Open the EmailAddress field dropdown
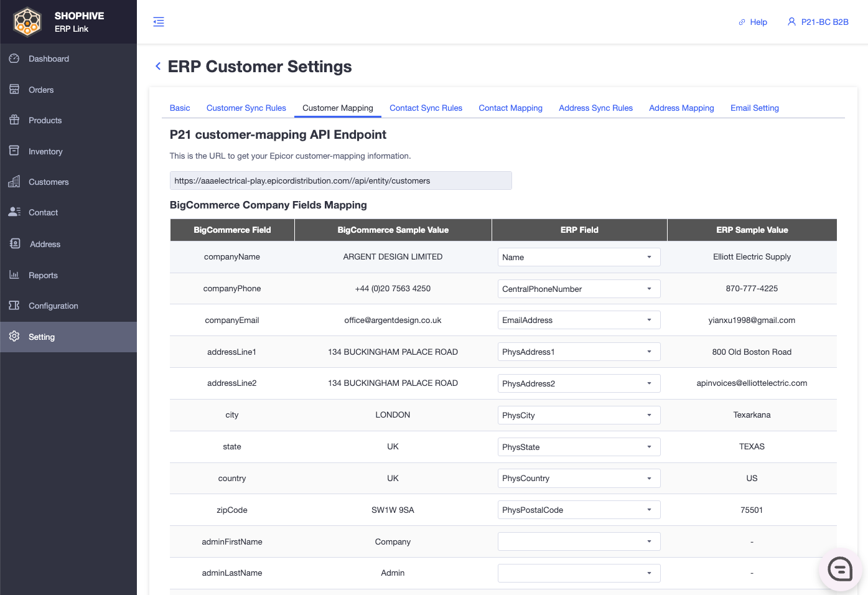 click(579, 320)
